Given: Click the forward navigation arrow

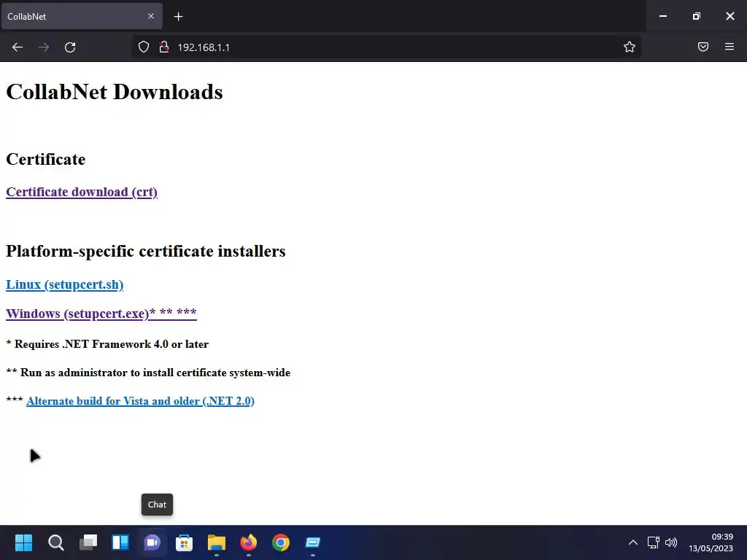Looking at the screenshot, I should pos(44,47).
